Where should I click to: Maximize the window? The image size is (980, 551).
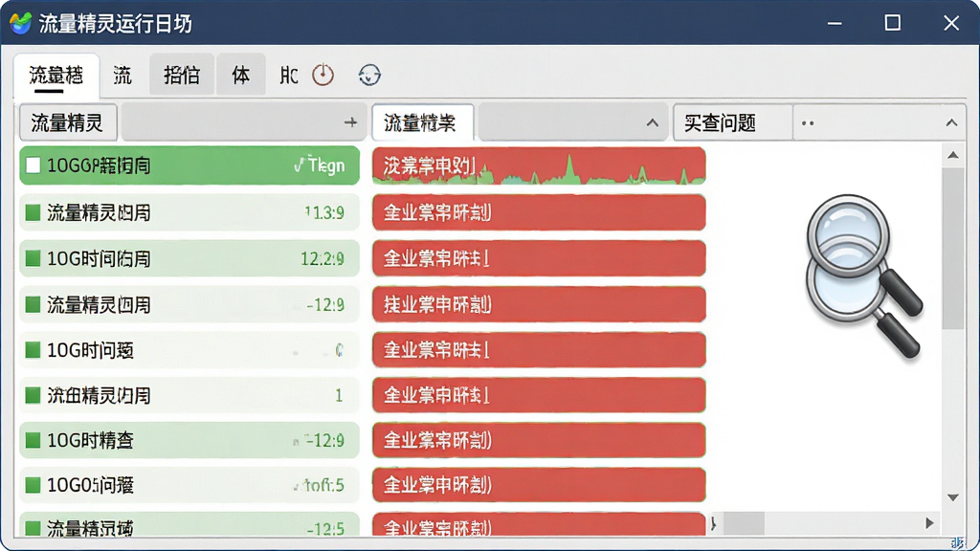[x=893, y=23]
